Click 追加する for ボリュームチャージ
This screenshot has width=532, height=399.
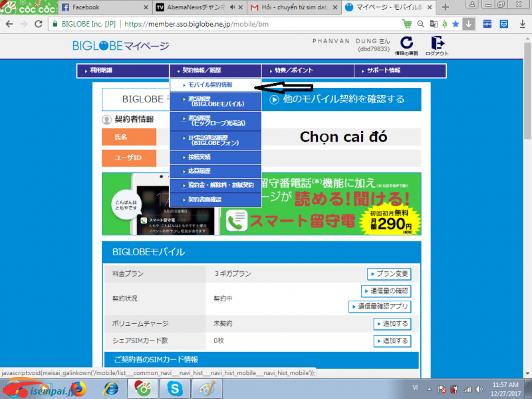coord(392,324)
